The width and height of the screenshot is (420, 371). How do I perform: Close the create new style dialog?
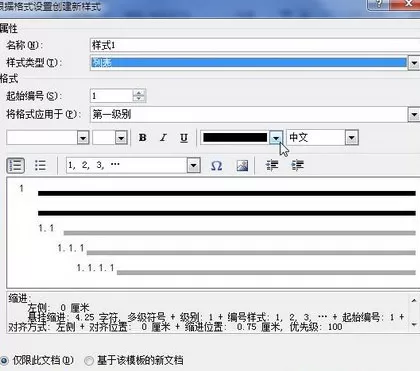point(408,4)
